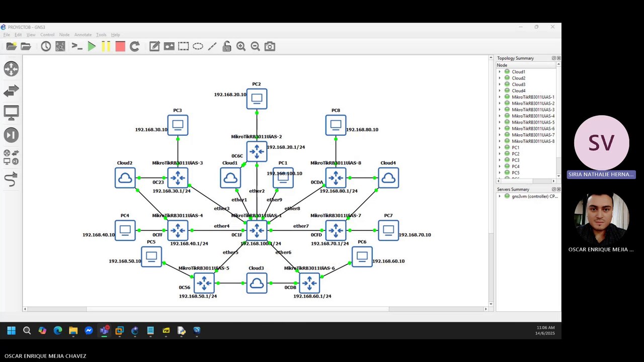The image size is (644, 362).
Task: Expand gns3vm controller in Servers Summary
Action: tap(500, 196)
